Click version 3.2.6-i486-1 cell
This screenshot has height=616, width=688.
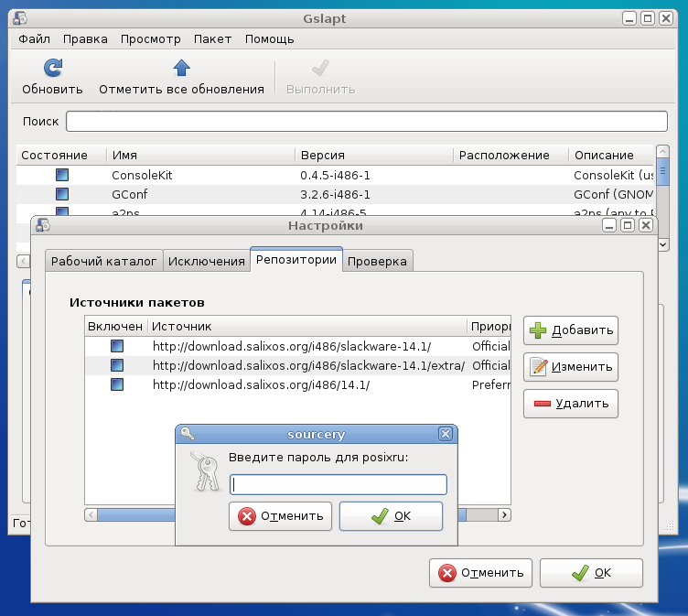pyautogui.click(x=335, y=194)
